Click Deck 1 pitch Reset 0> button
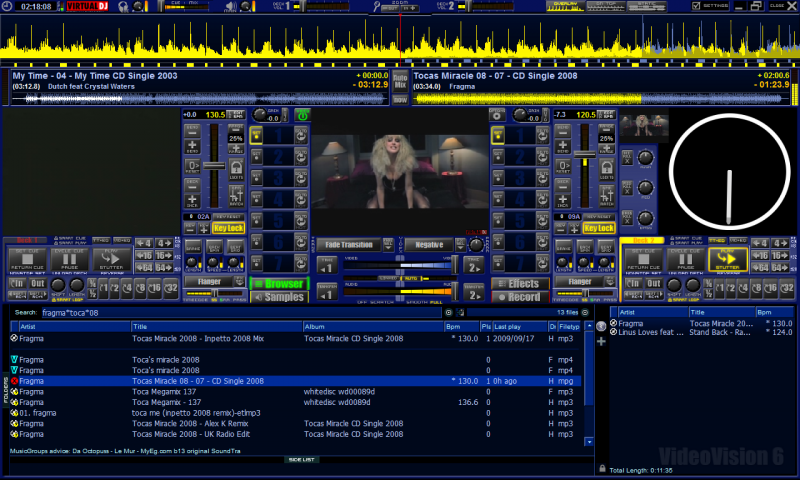 [192, 166]
